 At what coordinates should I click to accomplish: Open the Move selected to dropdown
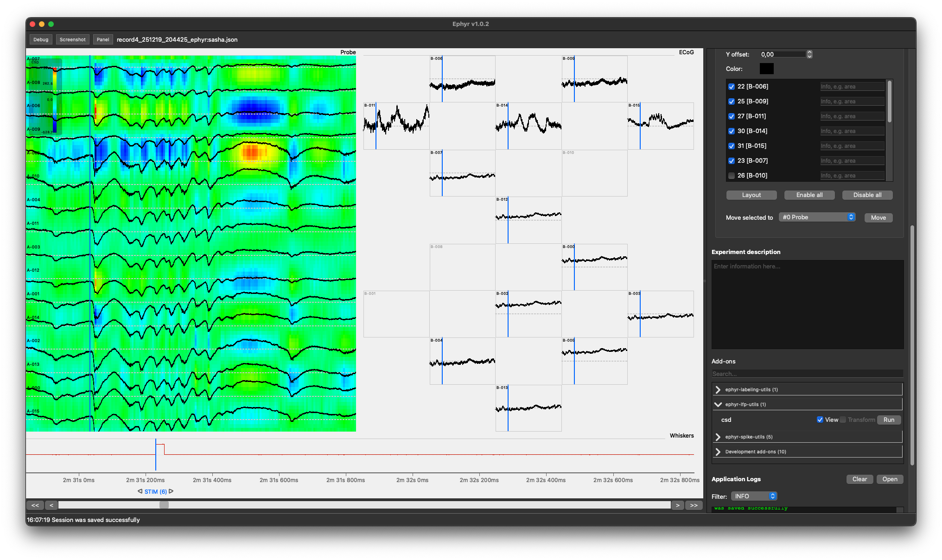click(817, 217)
